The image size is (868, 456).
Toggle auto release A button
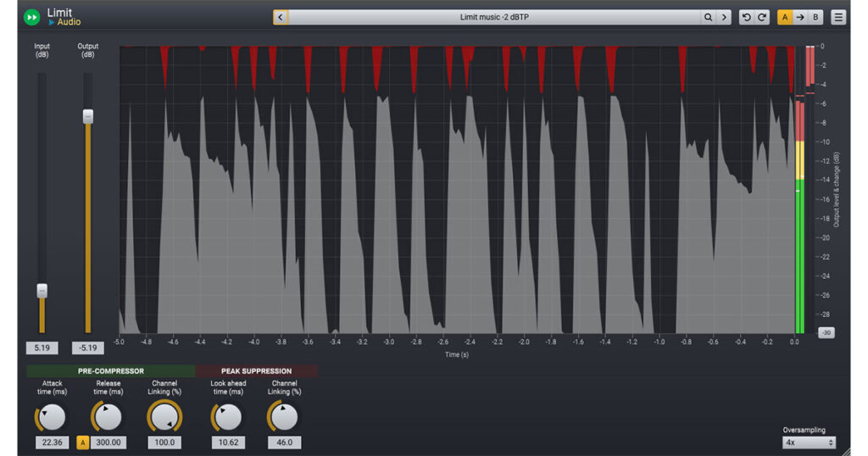pyautogui.click(x=83, y=442)
